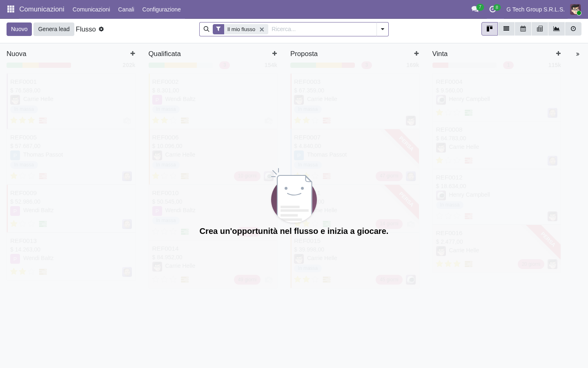Set second priority star on REF0013
This screenshot has width=588, height=368.
[x=22, y=272]
